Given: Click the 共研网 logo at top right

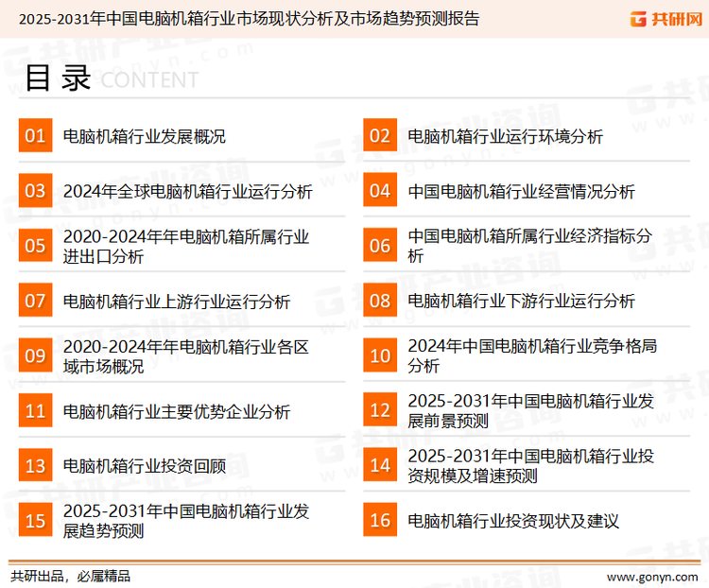Looking at the screenshot, I should coord(666,19).
